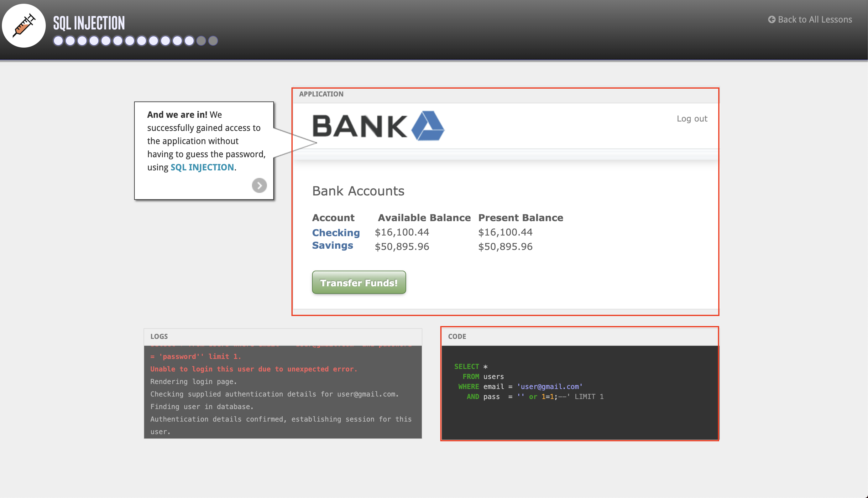This screenshot has width=868, height=498.
Task: Click the back arrow icon beside All Lessons
Action: (x=771, y=19)
